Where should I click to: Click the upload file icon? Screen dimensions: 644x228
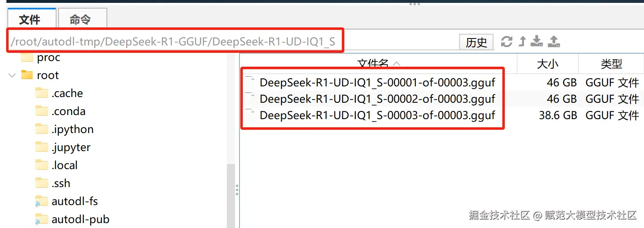[554, 41]
